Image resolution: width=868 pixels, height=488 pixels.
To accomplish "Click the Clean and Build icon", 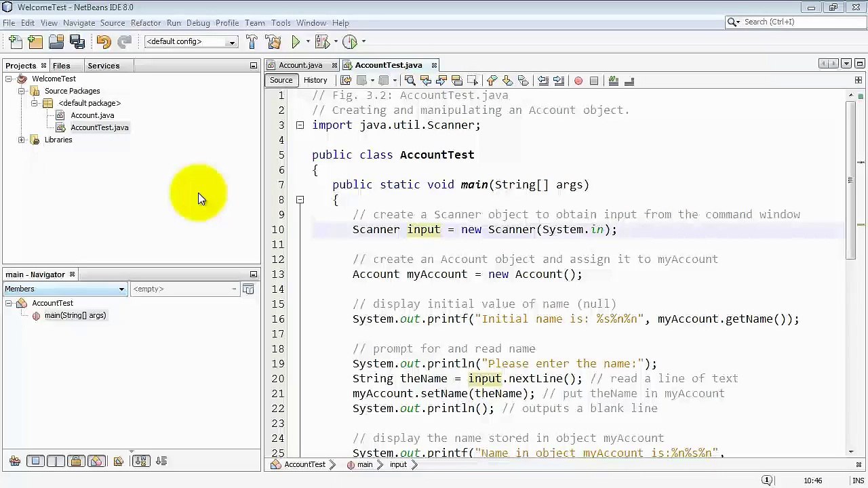I will click(x=273, y=42).
